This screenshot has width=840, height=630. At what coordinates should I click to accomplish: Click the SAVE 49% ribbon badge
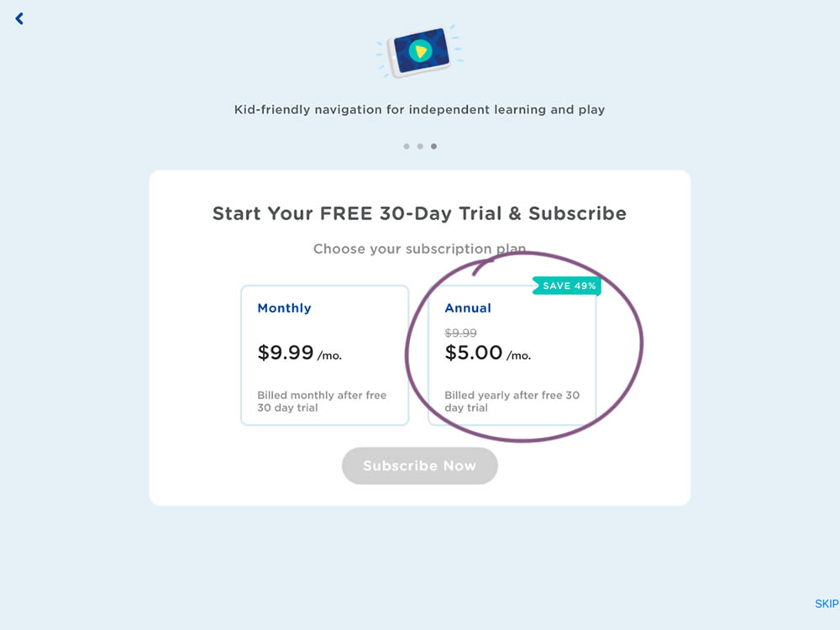pos(569,286)
